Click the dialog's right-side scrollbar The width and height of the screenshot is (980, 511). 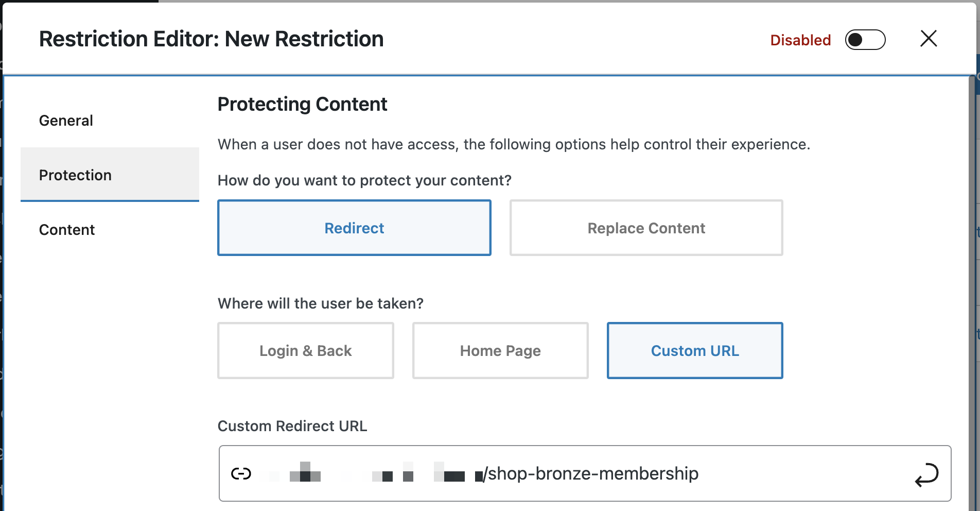972,288
